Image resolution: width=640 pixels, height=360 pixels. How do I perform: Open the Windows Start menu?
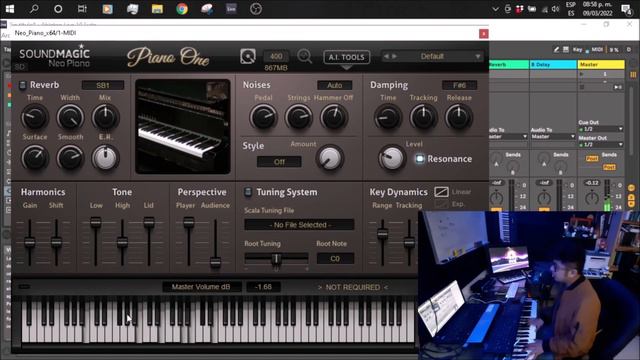[9, 9]
